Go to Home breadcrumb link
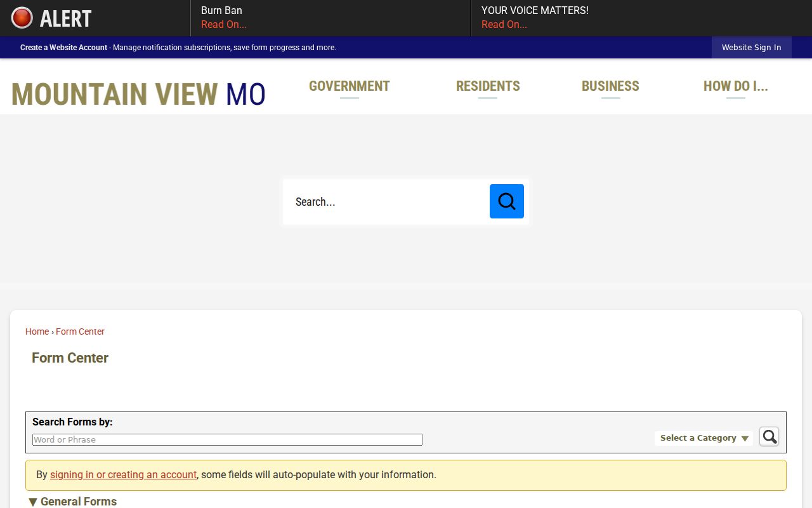812x508 pixels. [37, 331]
